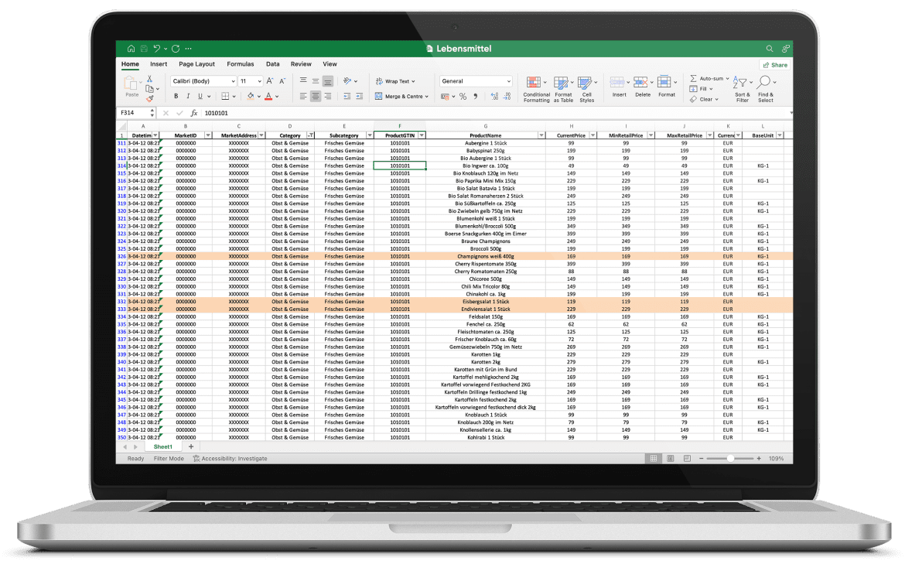Click the Share button
The height and width of the screenshot is (588, 905).
pos(775,65)
